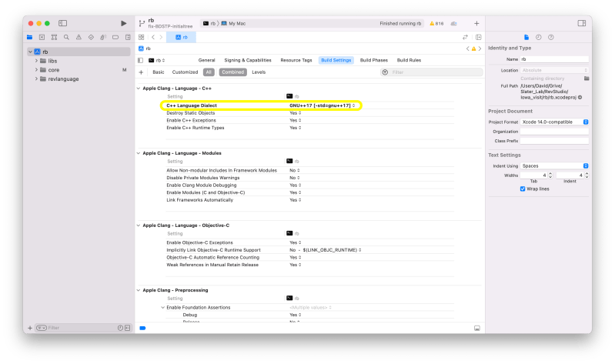Open the C++ Language Dialect dropdown
615x364 pixels.
[323, 105]
